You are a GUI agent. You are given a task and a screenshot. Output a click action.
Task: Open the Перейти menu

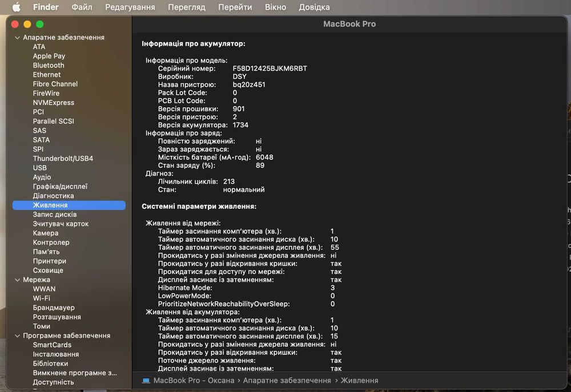point(235,7)
